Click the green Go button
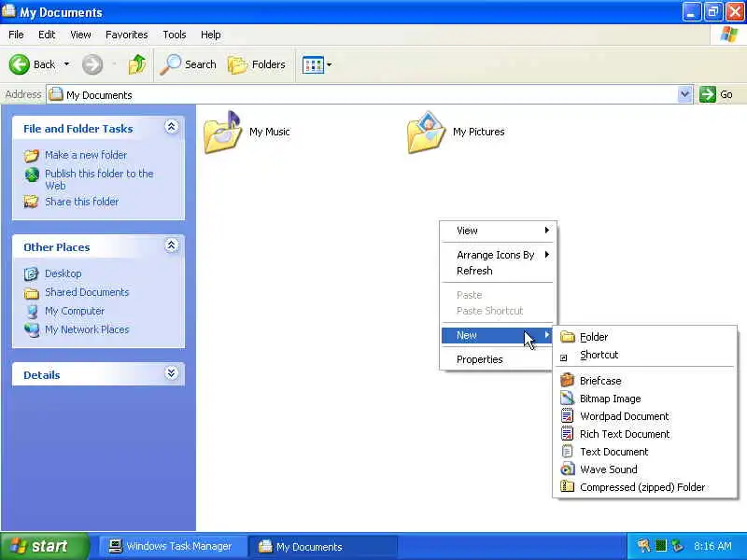The height and width of the screenshot is (560, 747). (x=716, y=94)
